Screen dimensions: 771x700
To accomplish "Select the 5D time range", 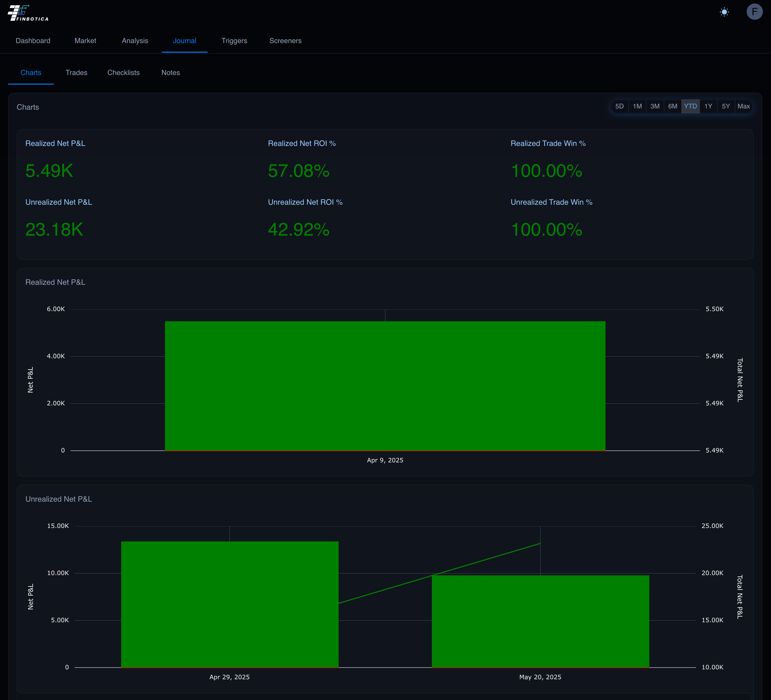I will 619,106.
